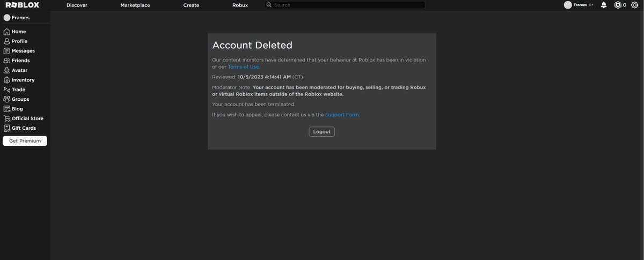Click the Frames username in header
Screen dimensions: 644x260
tap(580, 5)
